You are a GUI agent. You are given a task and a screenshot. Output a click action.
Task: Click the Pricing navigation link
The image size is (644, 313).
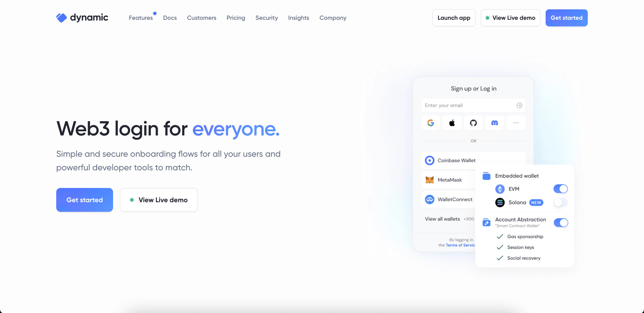click(x=236, y=18)
